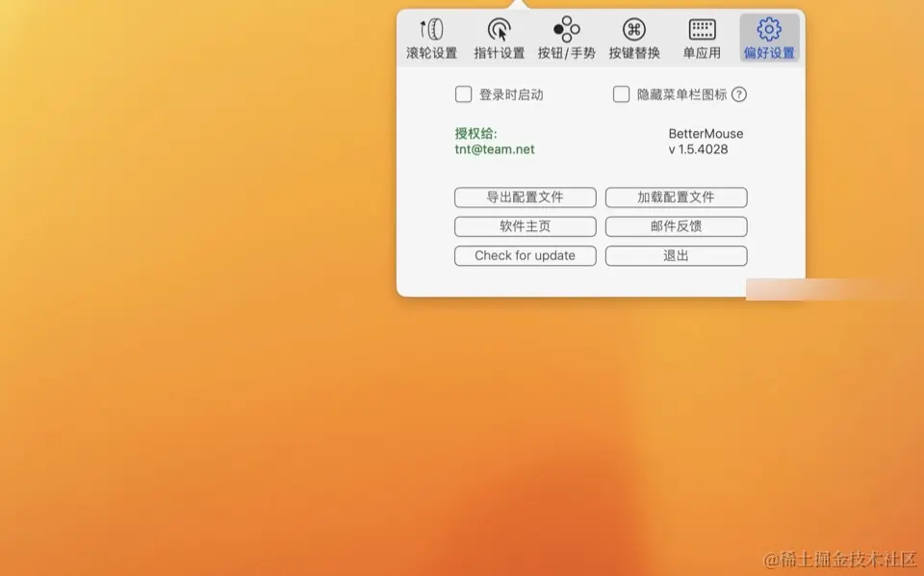Click the tnt@team.net license email
The image size is (924, 576).
495,149
